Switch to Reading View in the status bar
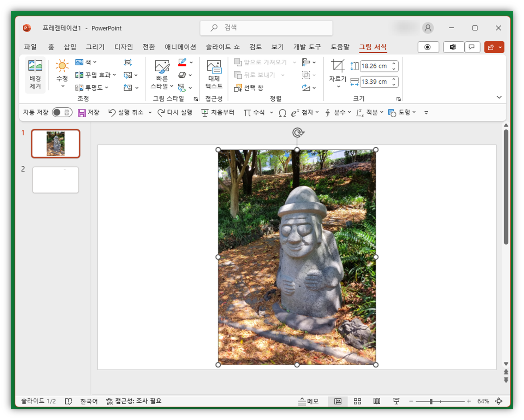The height and width of the screenshot is (420, 524). 376,401
